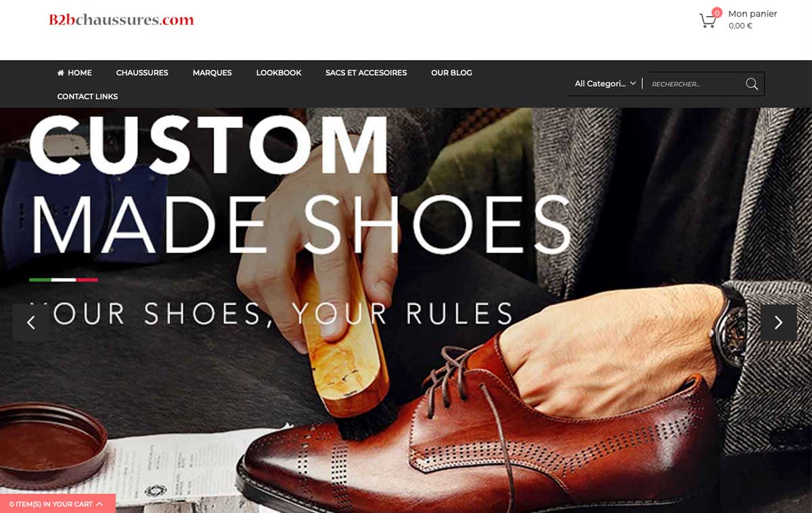Viewport: 812px width, 513px height.
Task: Click the All Categories dropdown arrow
Action: pos(633,83)
